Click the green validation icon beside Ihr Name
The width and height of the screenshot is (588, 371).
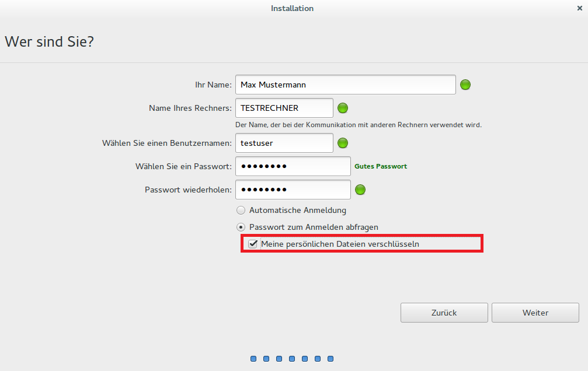pos(465,85)
